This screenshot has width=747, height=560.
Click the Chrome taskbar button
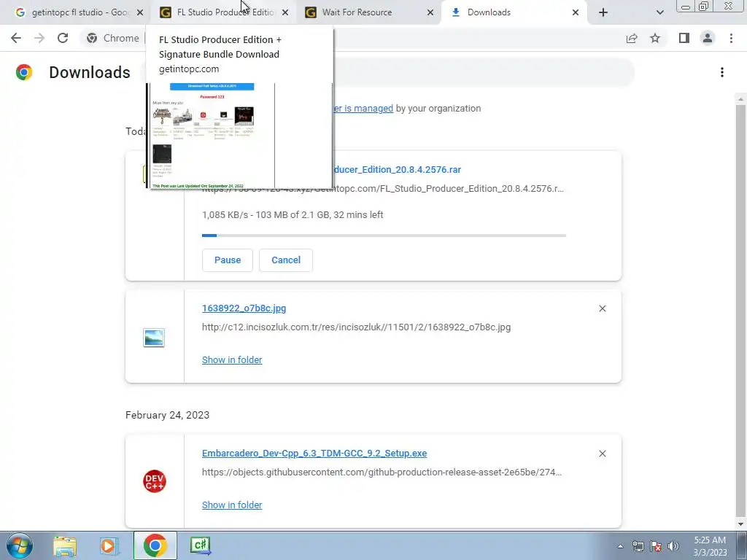[155, 545]
